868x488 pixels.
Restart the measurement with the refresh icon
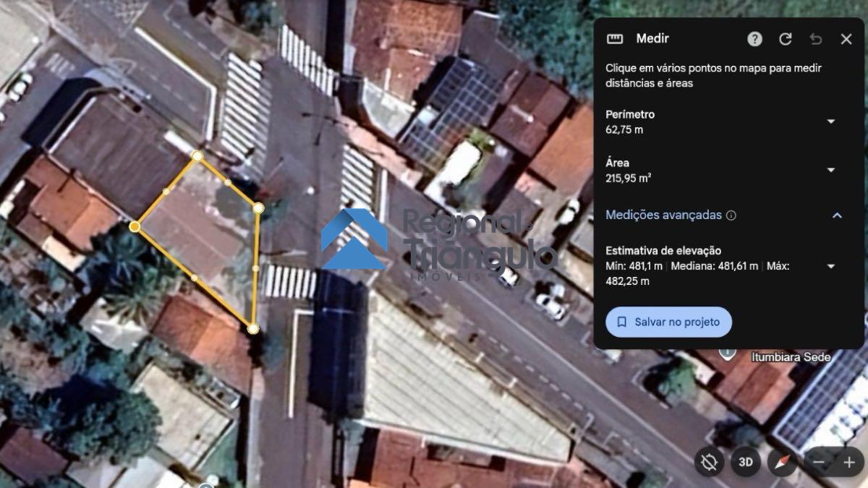click(x=785, y=39)
